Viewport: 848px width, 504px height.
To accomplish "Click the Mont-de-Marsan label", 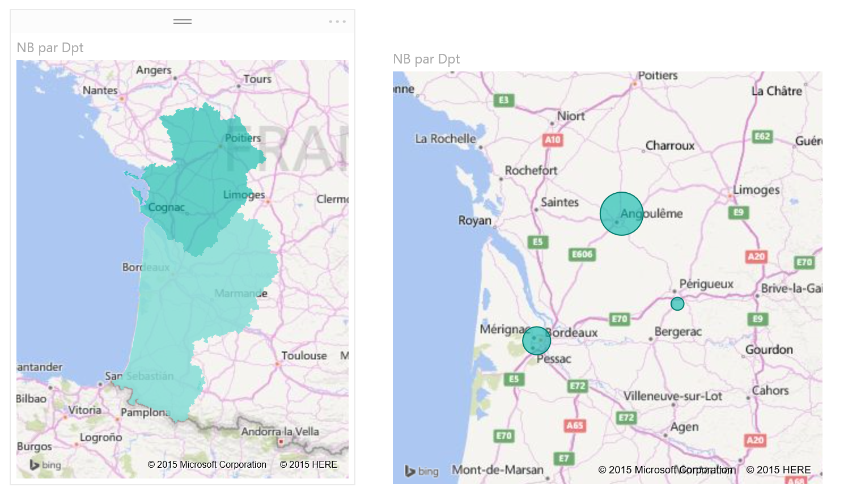I will pos(498,469).
